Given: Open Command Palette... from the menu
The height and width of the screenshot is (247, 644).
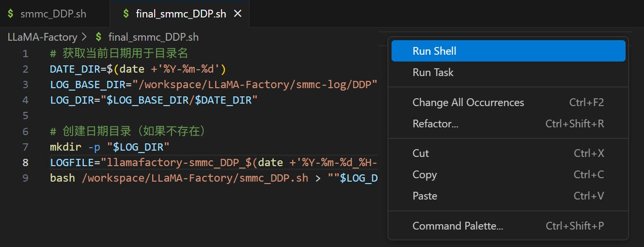Looking at the screenshot, I should 457,226.
